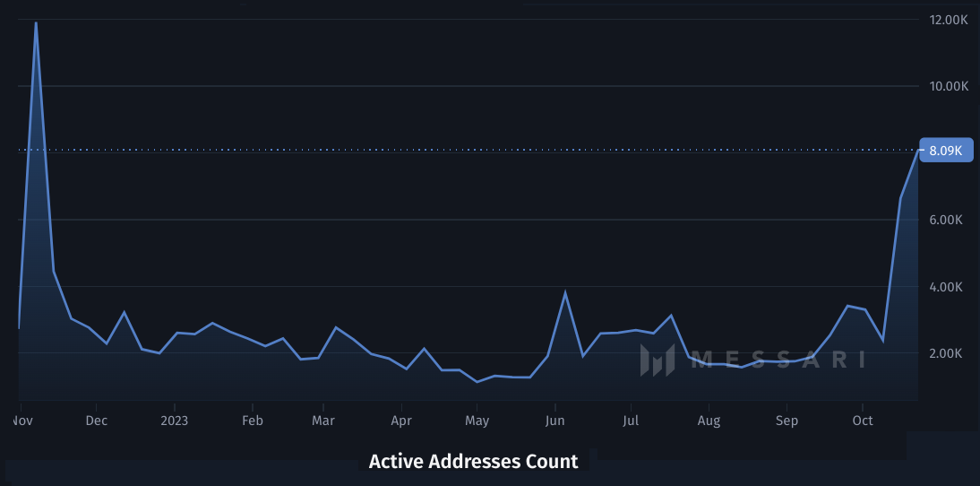Click the Mar x-axis label
This screenshot has height=486, width=980.
[x=323, y=420]
